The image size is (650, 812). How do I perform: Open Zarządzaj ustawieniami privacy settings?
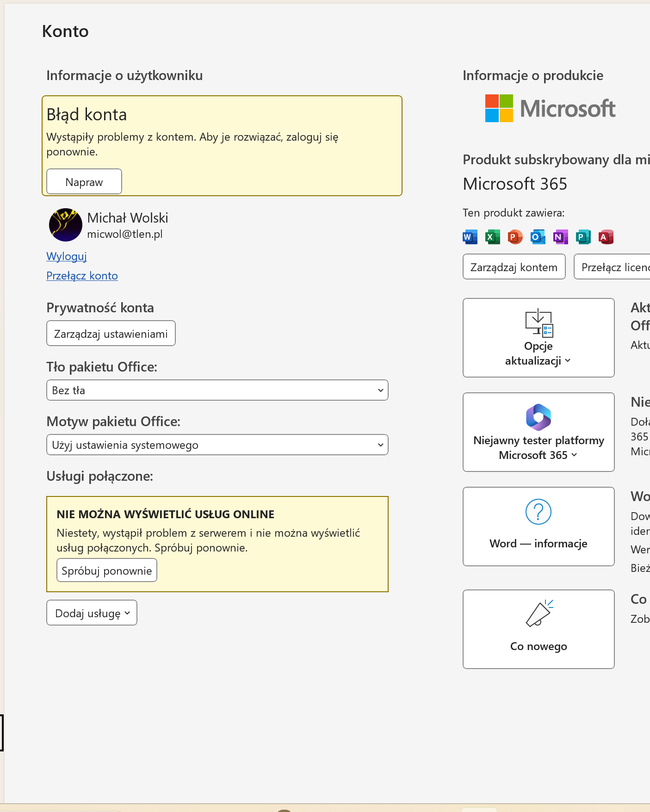[x=111, y=333]
